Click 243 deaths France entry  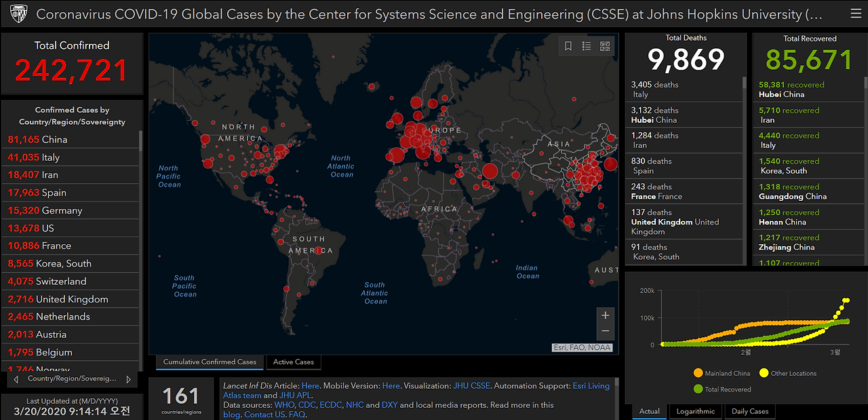click(x=684, y=191)
